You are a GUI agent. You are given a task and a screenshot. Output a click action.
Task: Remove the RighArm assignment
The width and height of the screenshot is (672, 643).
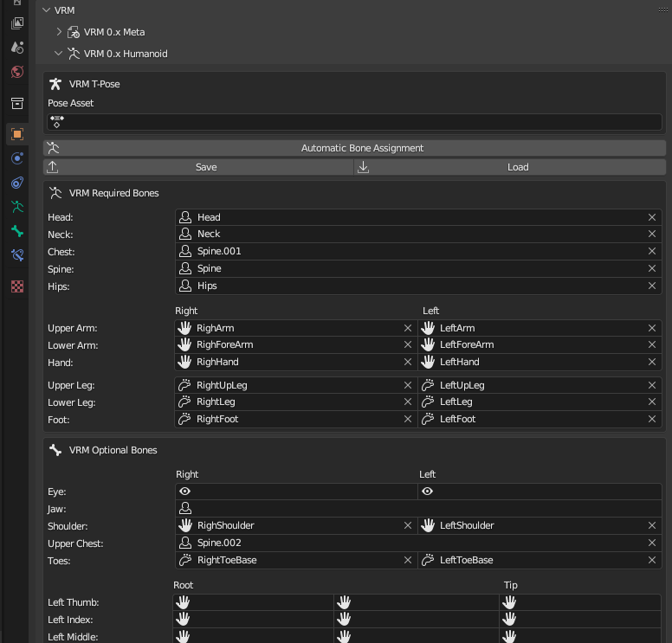408,328
